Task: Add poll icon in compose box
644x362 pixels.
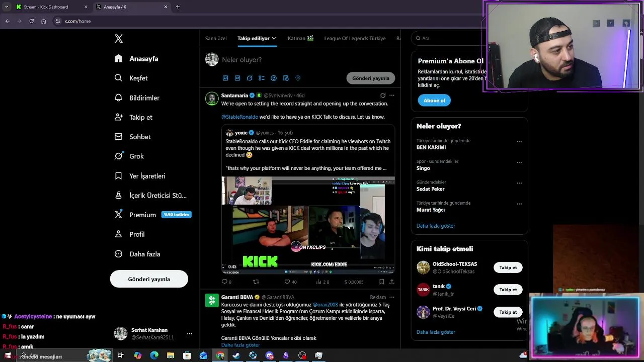Action: click(x=262, y=78)
